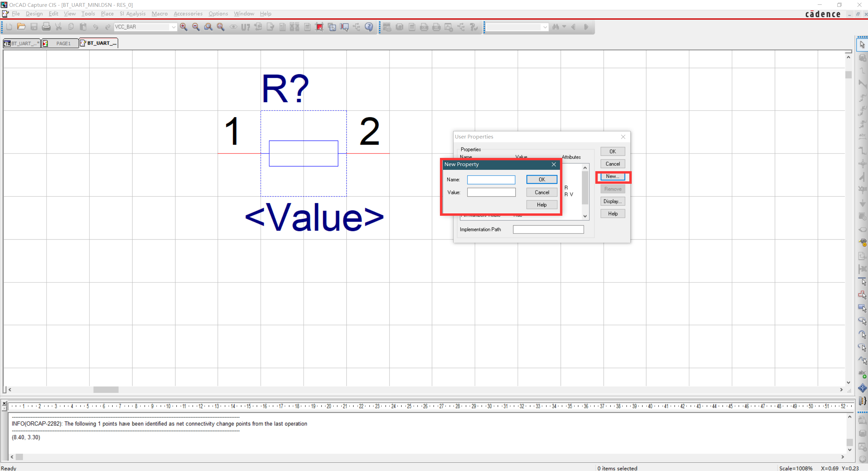Click the R? reference designator text
868x471 pixels.
[x=285, y=88]
